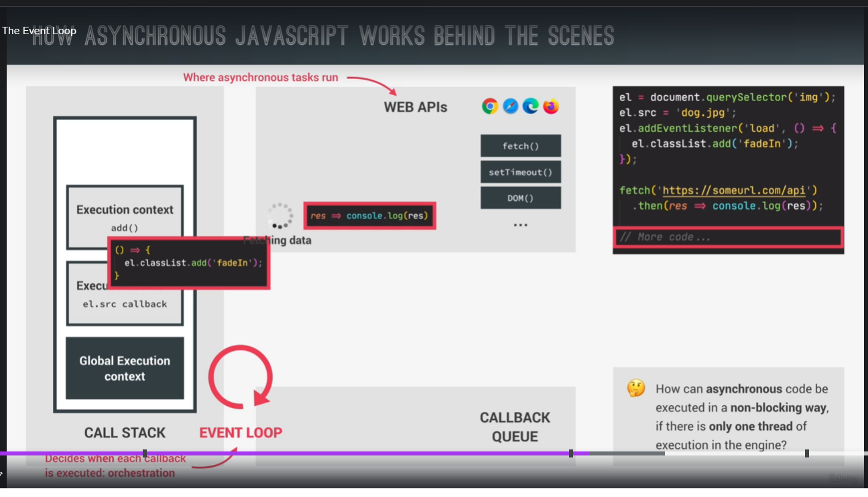Open the someurl.com/api link in code
The image size is (868, 497).
tap(734, 190)
